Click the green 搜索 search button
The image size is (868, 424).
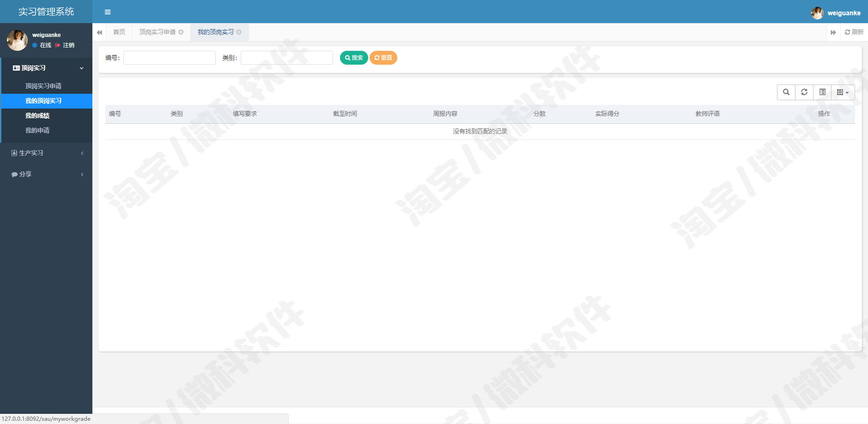354,58
